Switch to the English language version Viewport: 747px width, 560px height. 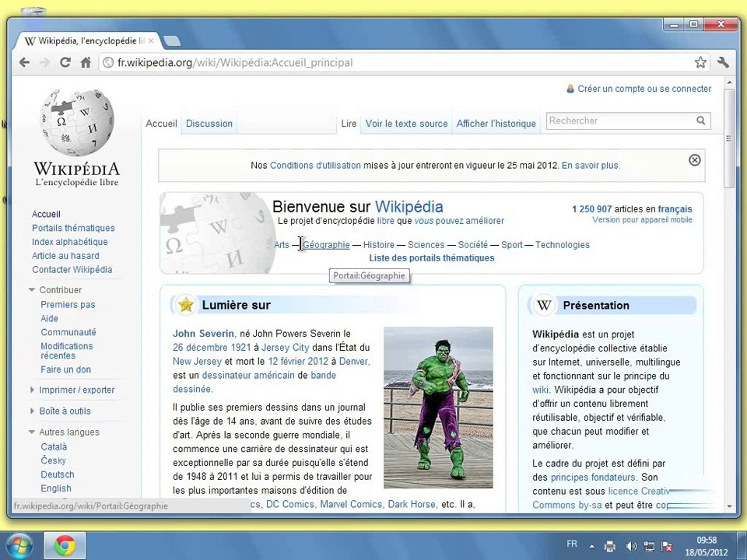(56, 488)
